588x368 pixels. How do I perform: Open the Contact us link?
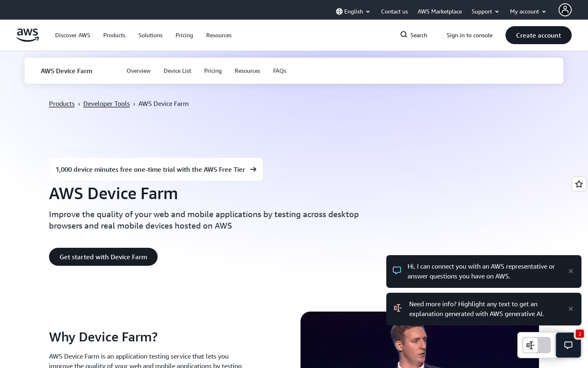394,11
